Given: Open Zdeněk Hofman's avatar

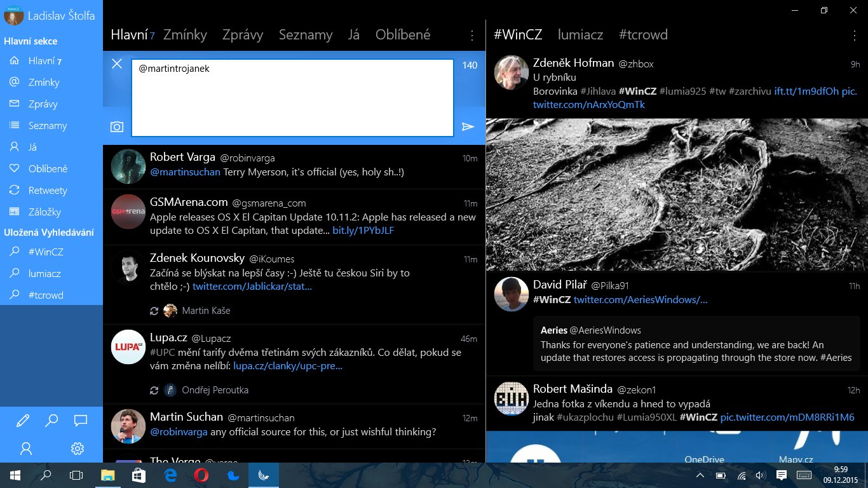Looking at the screenshot, I should (x=512, y=72).
